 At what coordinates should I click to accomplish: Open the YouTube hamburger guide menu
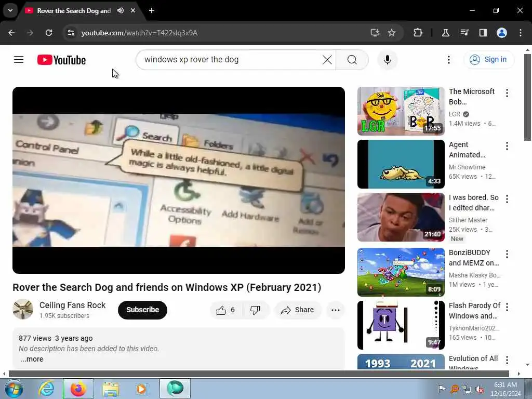click(19, 60)
